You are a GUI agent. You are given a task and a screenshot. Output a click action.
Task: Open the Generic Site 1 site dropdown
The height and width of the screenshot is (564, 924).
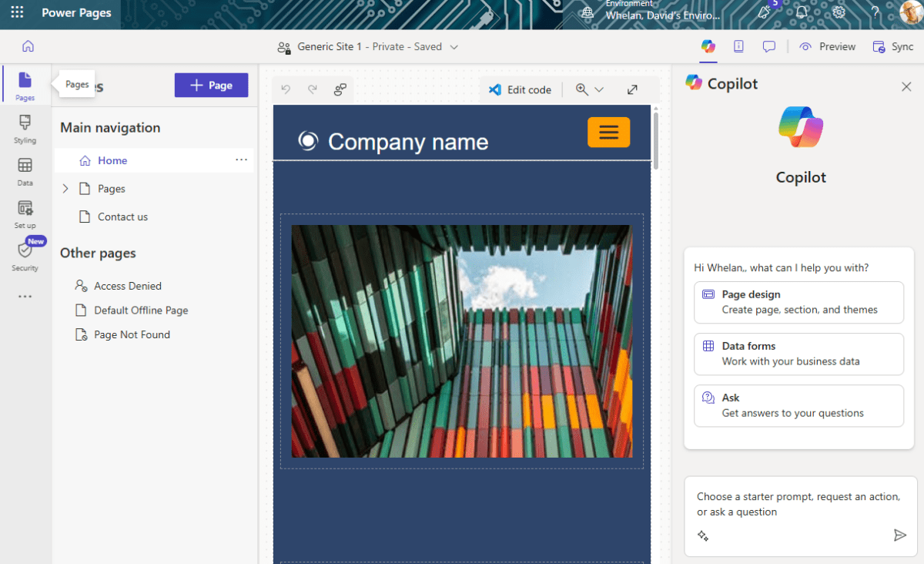click(454, 47)
